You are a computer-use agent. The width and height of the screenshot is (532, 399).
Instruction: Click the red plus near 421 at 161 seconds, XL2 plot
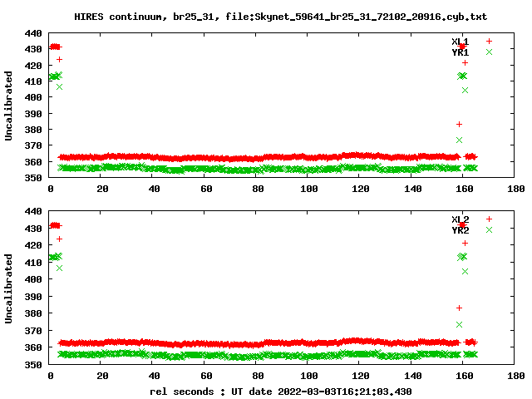465,244
